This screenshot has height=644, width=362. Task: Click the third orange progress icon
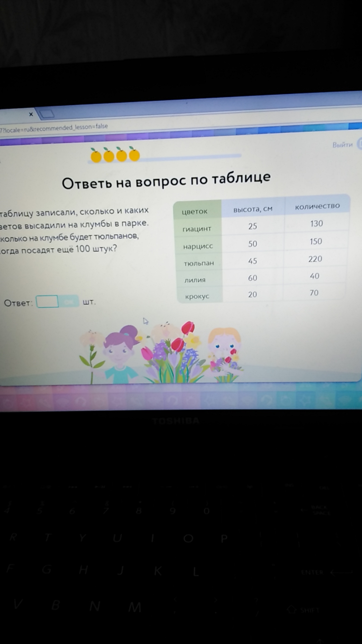pos(121,155)
